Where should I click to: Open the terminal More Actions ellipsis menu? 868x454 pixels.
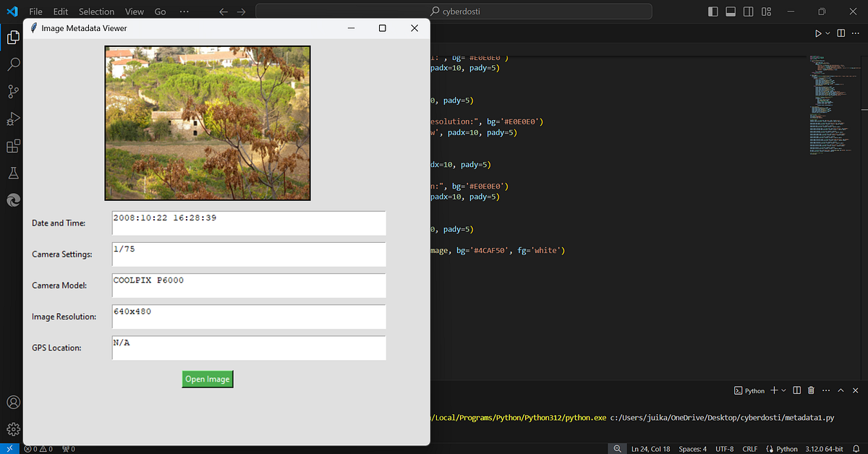point(825,390)
